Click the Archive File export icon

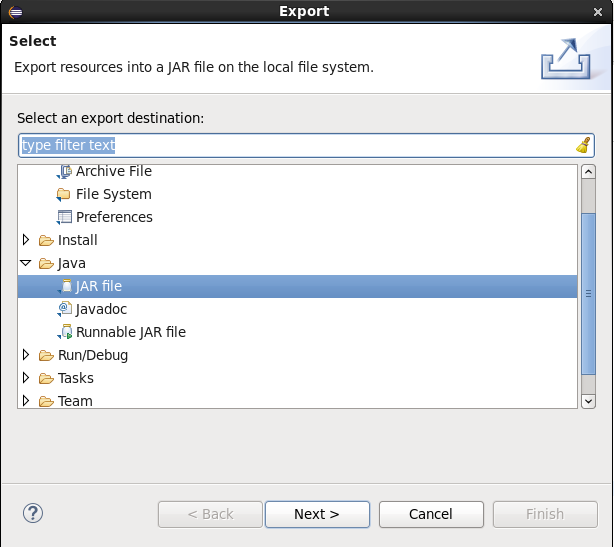[x=65, y=172]
